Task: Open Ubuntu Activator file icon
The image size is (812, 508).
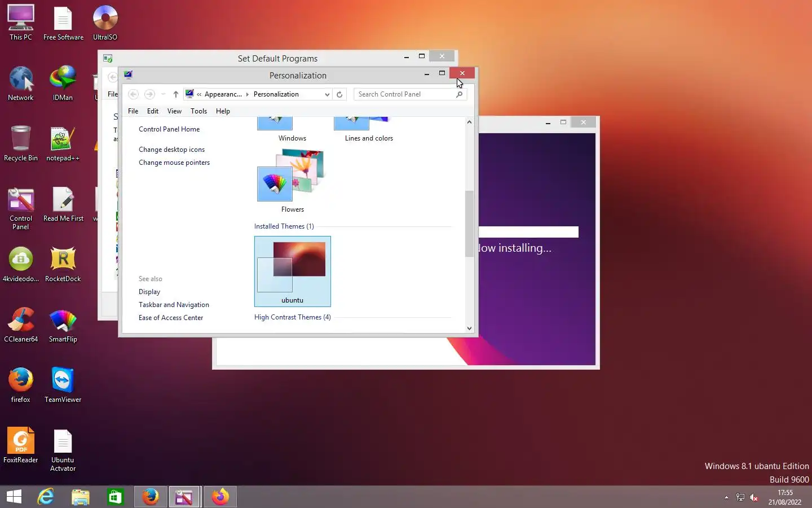Action: click(63, 449)
